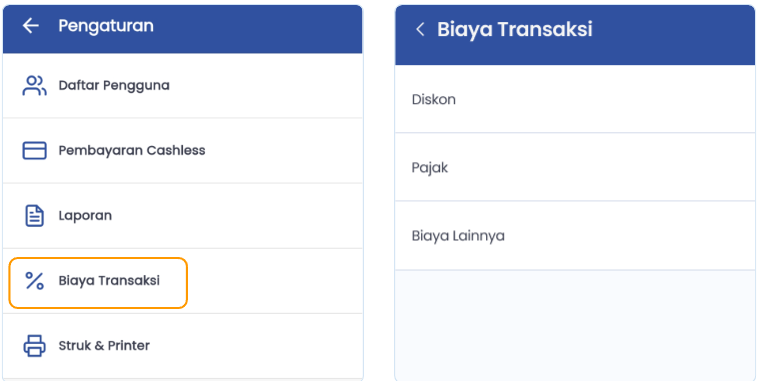Open the Struk & Printer text label

104,346
